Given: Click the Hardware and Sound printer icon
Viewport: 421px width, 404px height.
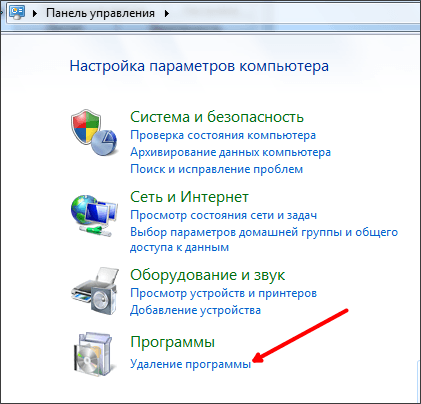Looking at the screenshot, I should [95, 290].
